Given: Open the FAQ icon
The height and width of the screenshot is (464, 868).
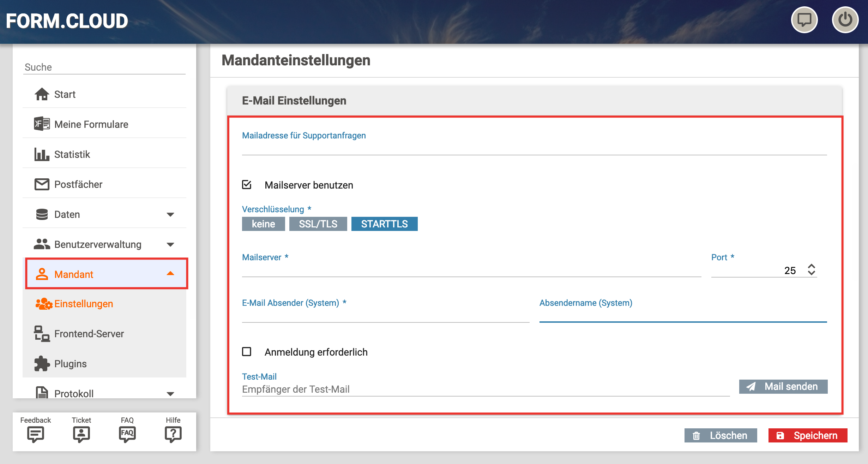Looking at the screenshot, I should click(127, 434).
